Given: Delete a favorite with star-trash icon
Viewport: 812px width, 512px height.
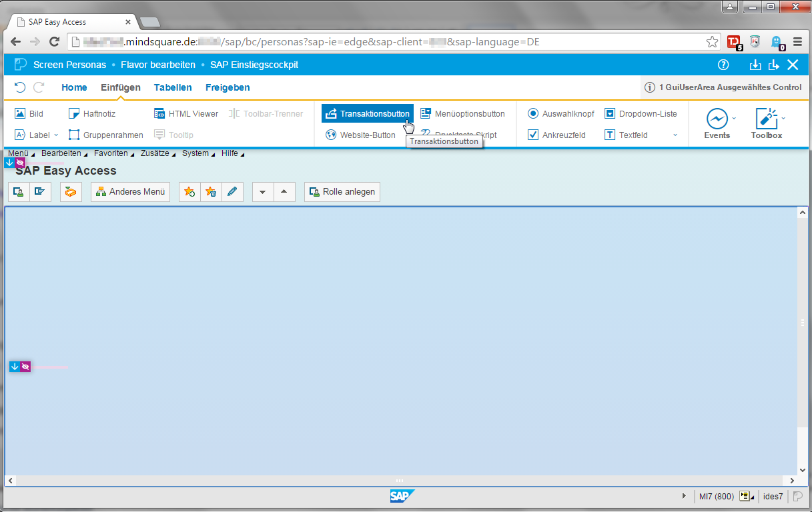Looking at the screenshot, I should click(211, 192).
